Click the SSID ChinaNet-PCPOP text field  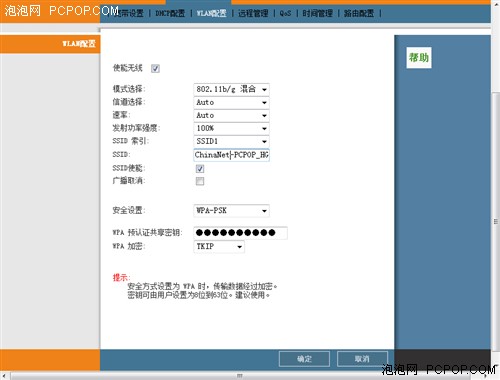(231, 155)
